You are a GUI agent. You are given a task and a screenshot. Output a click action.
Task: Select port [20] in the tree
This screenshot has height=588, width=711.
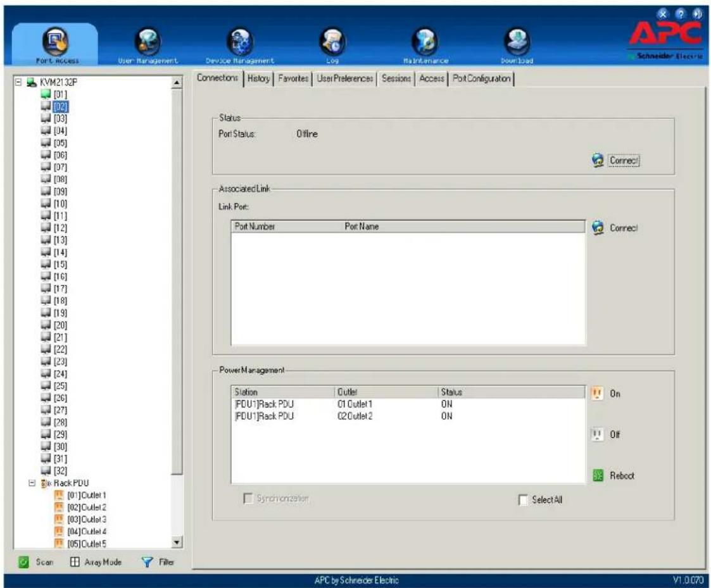pos(60,325)
